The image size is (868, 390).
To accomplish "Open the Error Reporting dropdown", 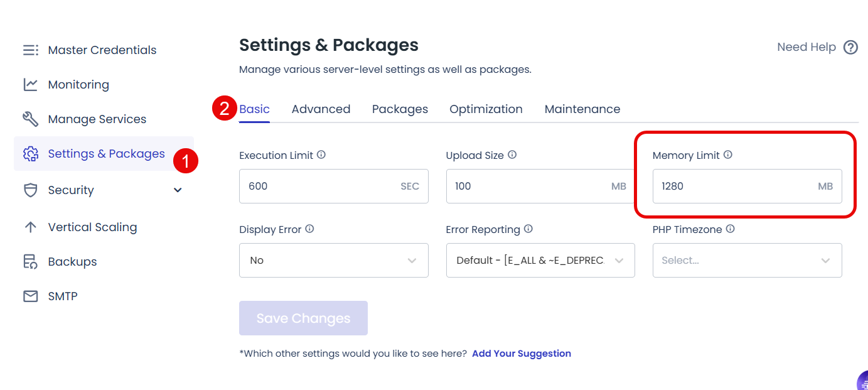I will (x=540, y=261).
